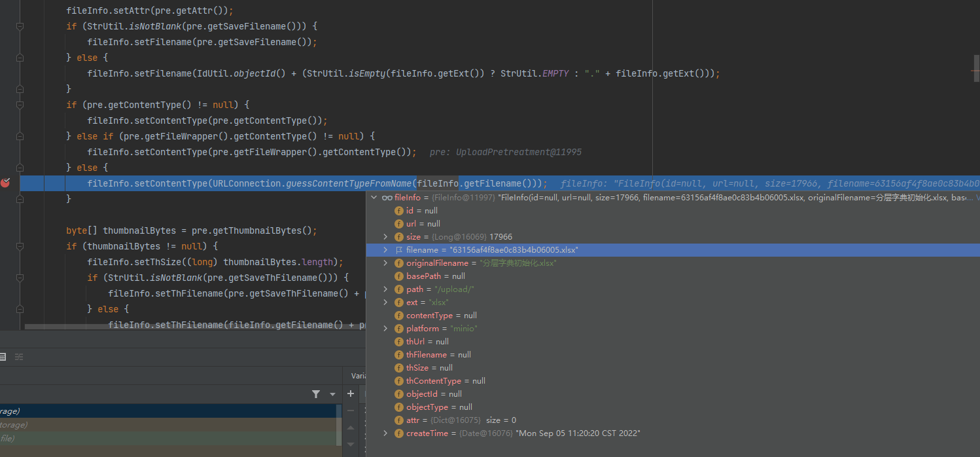Click the field icon next to thSize
This screenshot has width=980, height=457.
399,367
